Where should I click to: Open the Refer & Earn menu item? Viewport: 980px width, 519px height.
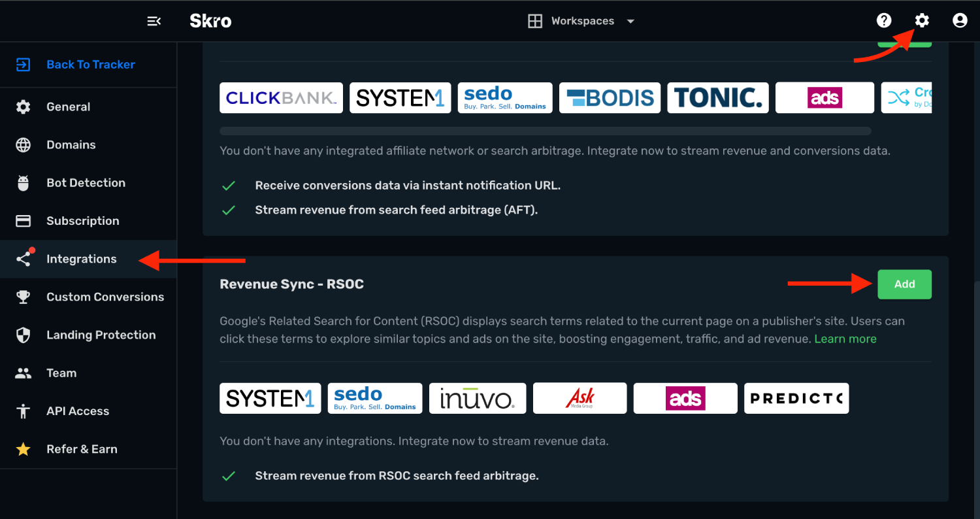[88, 449]
